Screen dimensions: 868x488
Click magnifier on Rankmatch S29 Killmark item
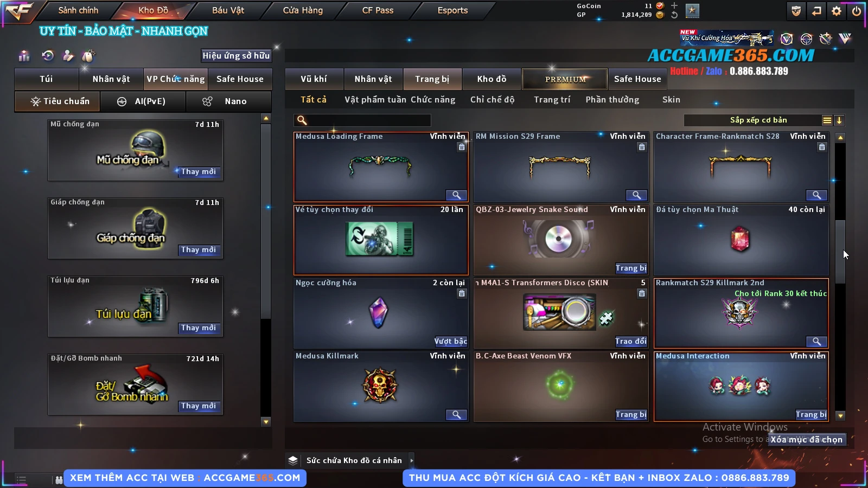pos(816,342)
